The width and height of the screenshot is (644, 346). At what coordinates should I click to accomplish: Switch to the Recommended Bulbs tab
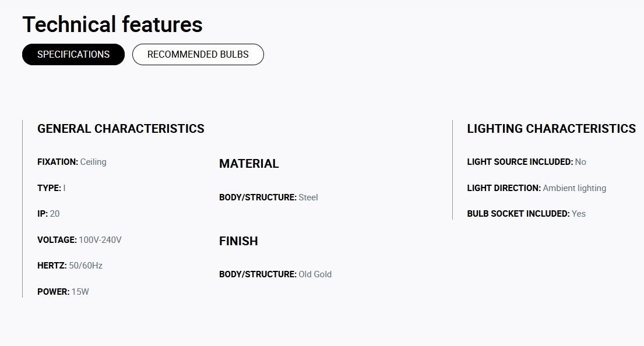(198, 55)
